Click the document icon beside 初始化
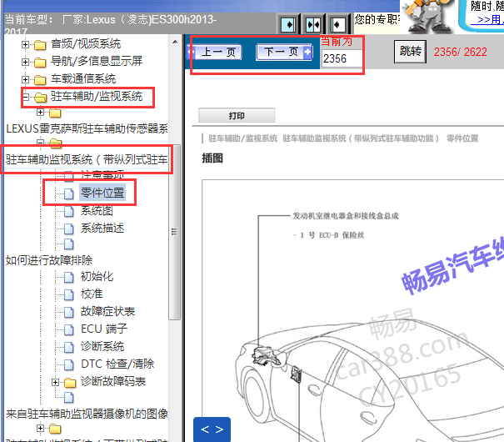The width and height of the screenshot is (504, 442). 68,277
